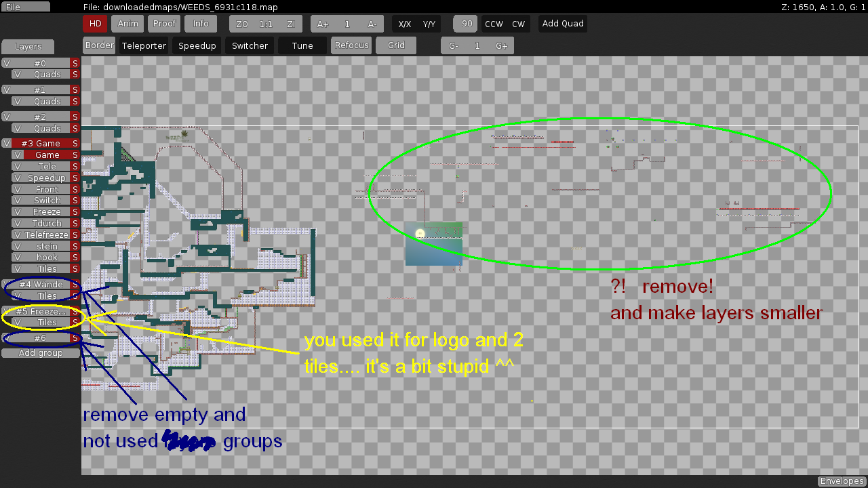Rotate counter-clockwise with CCW button

click(494, 24)
